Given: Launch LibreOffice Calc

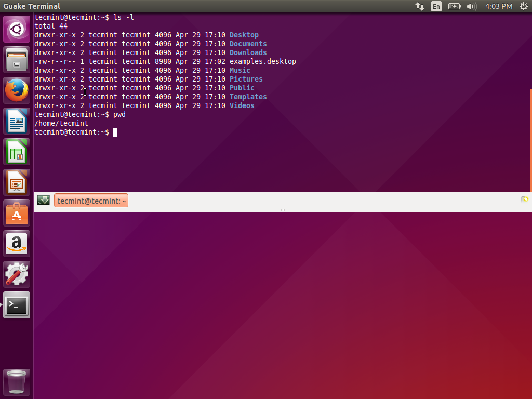Looking at the screenshot, I should tap(17, 151).
